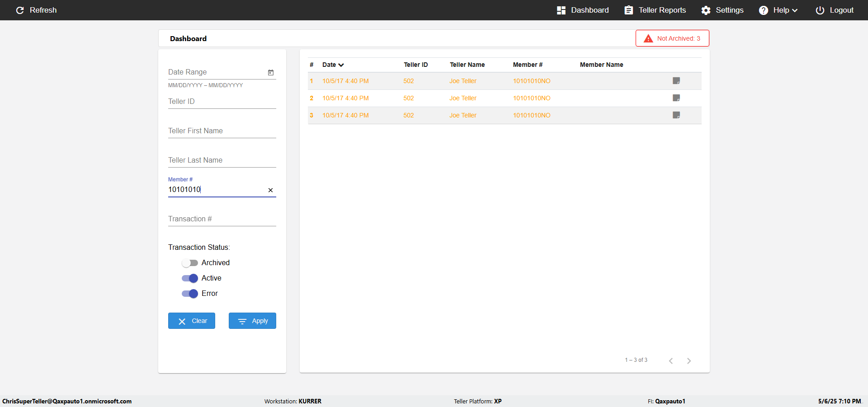This screenshot has height=407, width=868.
Task: Enable the Archived status toggle
Action: click(x=190, y=263)
